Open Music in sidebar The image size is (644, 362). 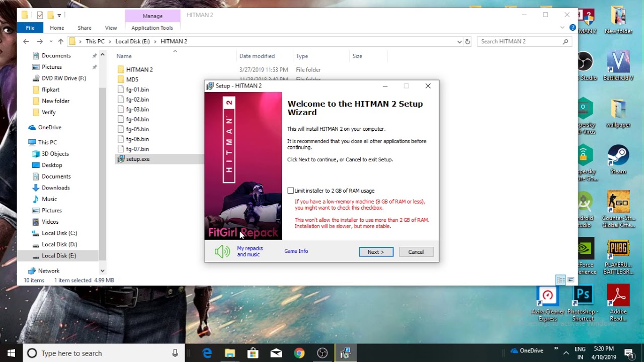click(49, 199)
